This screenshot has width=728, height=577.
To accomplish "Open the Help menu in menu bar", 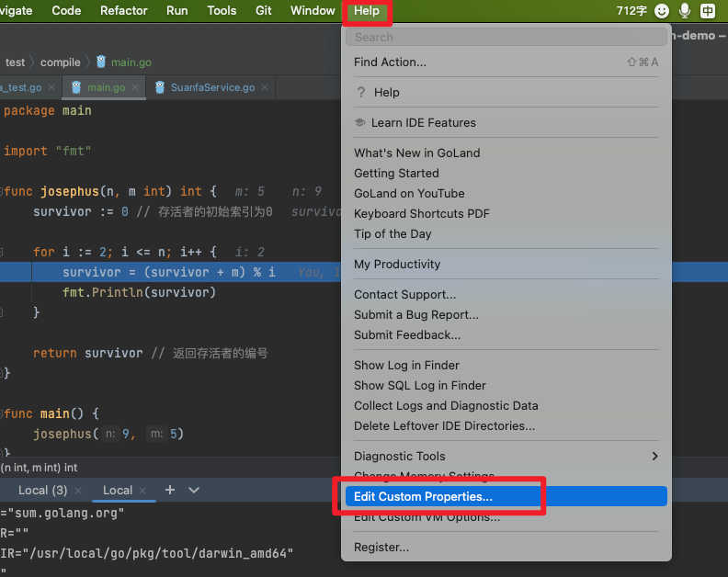I will click(x=367, y=11).
